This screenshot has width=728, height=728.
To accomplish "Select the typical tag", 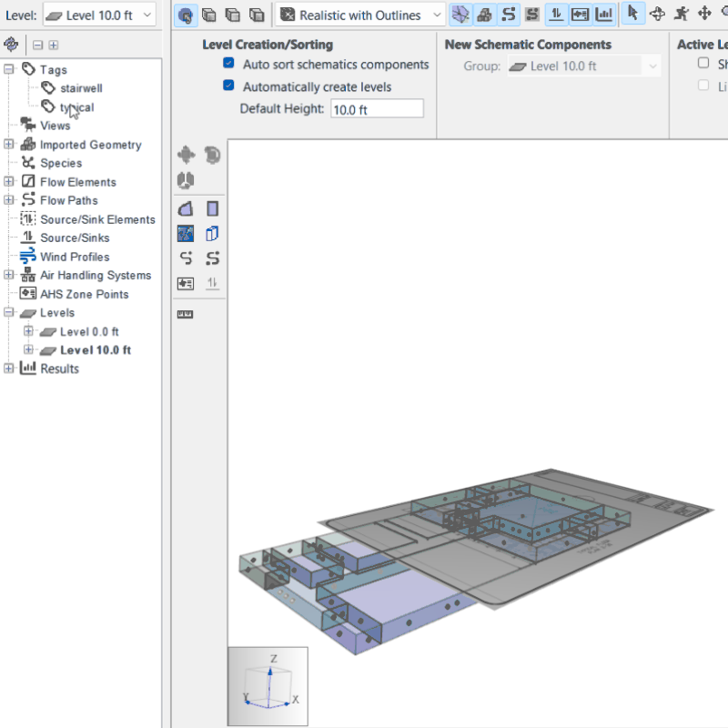I will (x=77, y=107).
